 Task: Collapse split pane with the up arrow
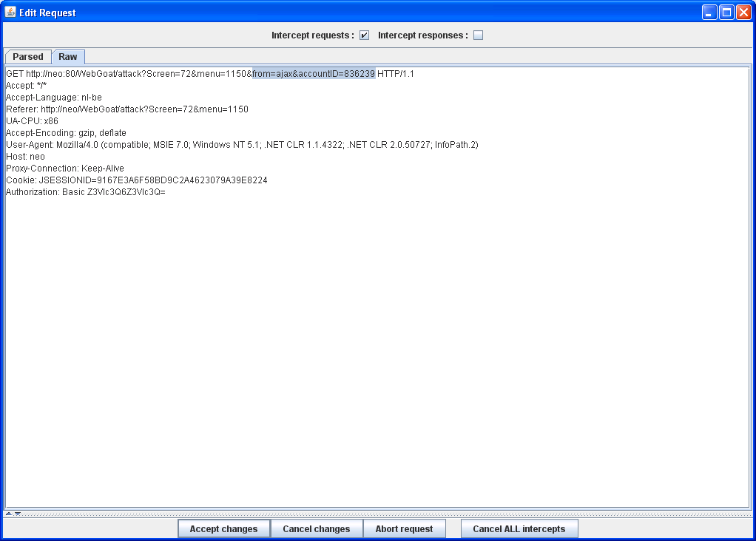(x=9, y=513)
